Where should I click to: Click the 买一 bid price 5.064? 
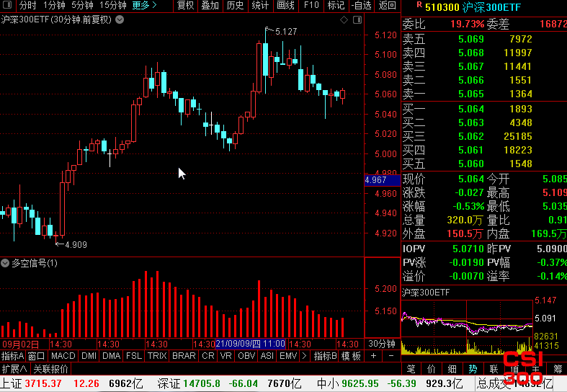tap(470, 109)
